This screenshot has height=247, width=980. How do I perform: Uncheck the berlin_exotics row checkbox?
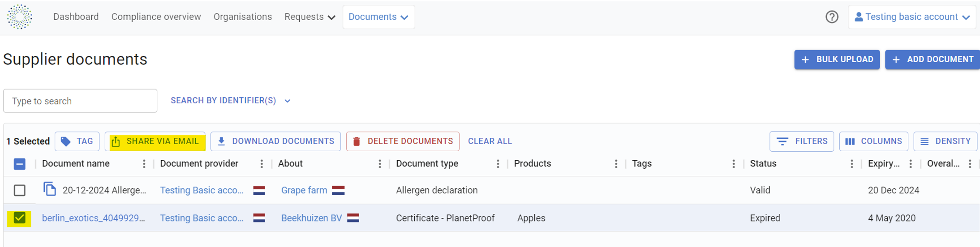click(x=20, y=218)
